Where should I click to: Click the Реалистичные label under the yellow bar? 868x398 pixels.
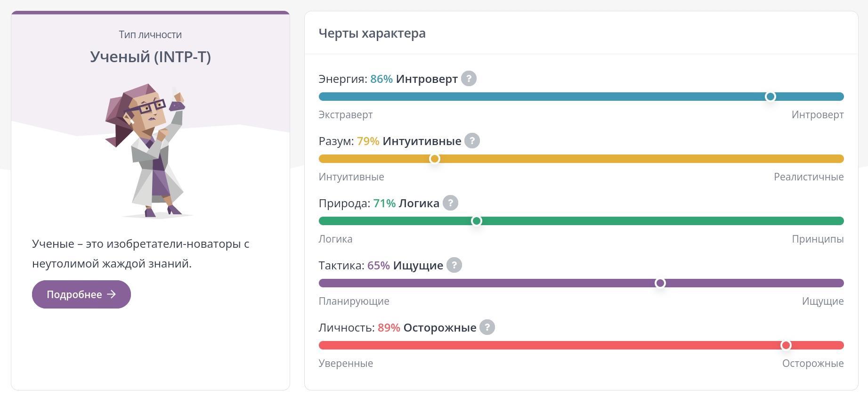[x=808, y=177]
